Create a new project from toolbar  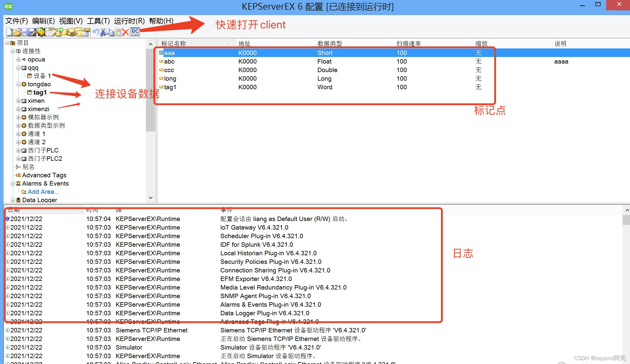click(x=9, y=32)
